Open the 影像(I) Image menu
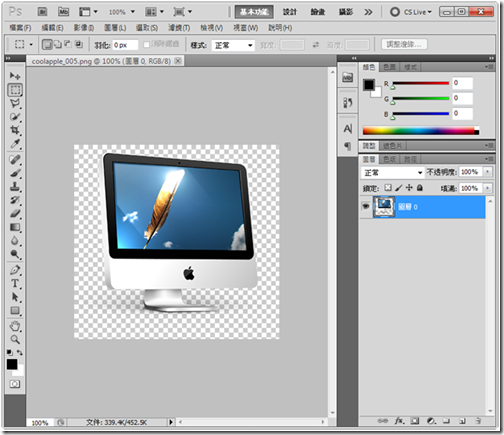This screenshot has height=435, width=504. (84, 28)
